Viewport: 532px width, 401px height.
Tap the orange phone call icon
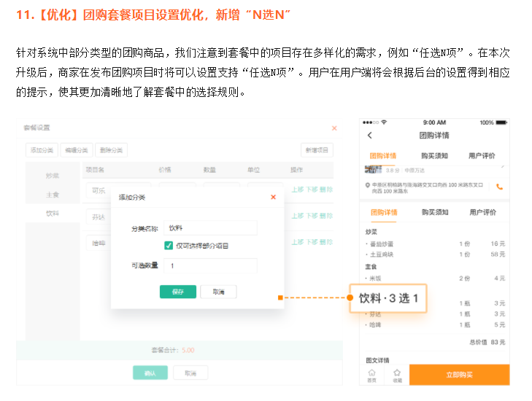point(500,186)
